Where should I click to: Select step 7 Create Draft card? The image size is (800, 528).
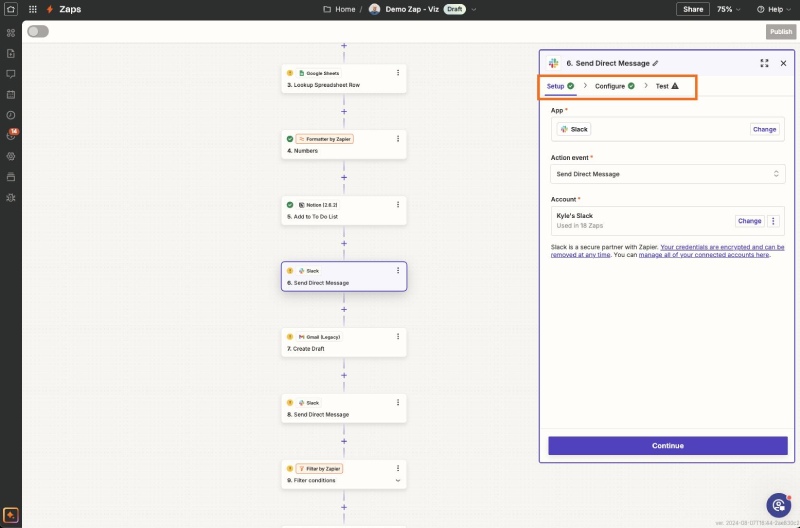point(344,342)
